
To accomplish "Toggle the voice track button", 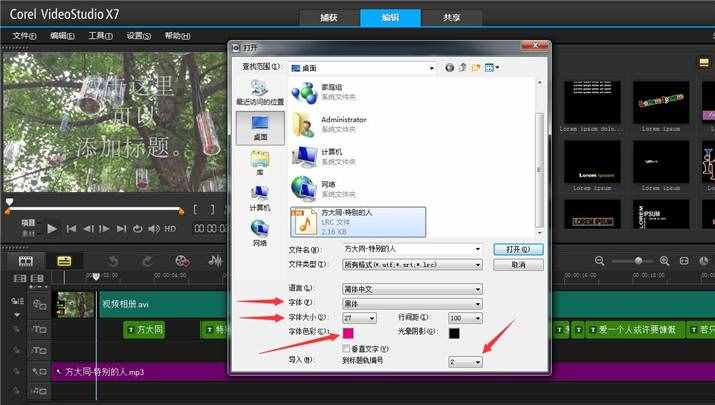I will click(x=39, y=372).
